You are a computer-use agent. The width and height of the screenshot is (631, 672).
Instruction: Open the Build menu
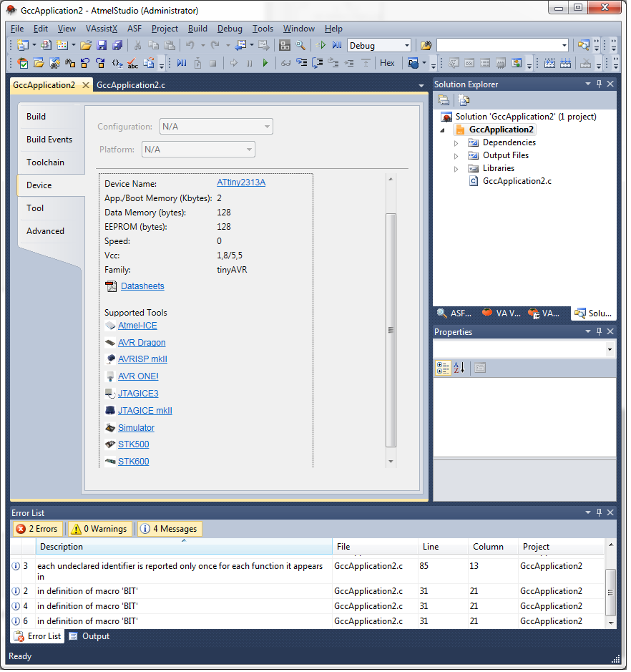[x=197, y=29]
